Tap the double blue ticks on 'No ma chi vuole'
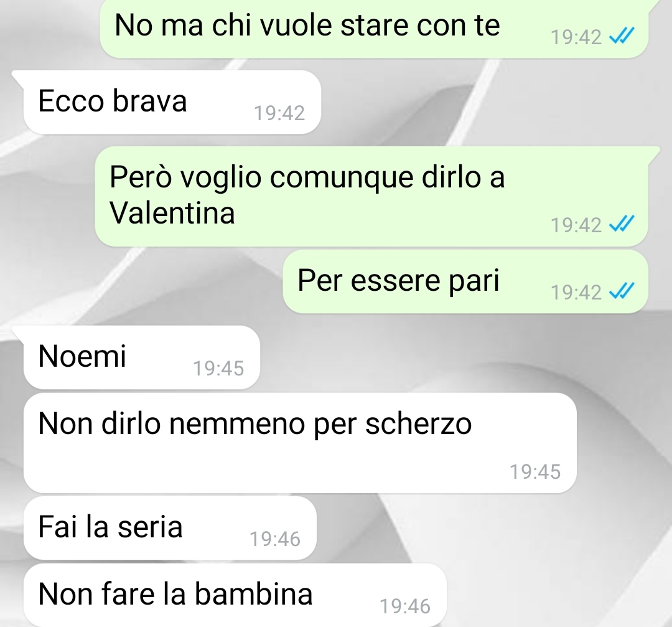 [x=622, y=35]
